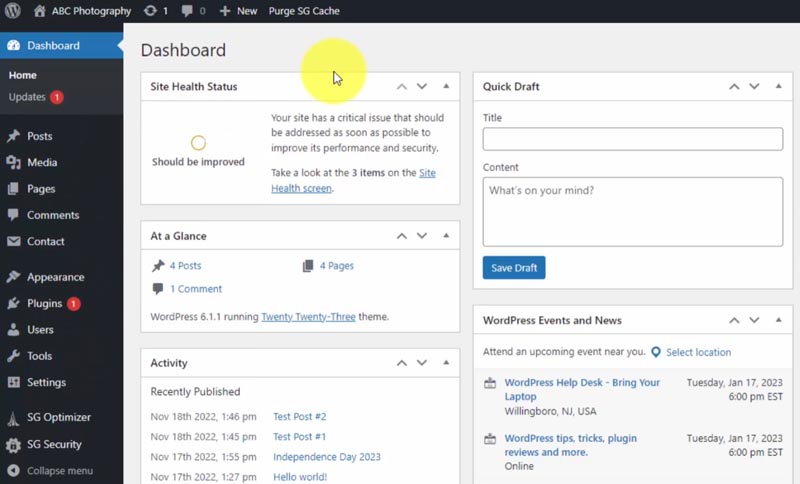The height and width of the screenshot is (484, 800).
Task: Collapse WordPress Events and News panel
Action: point(779,320)
